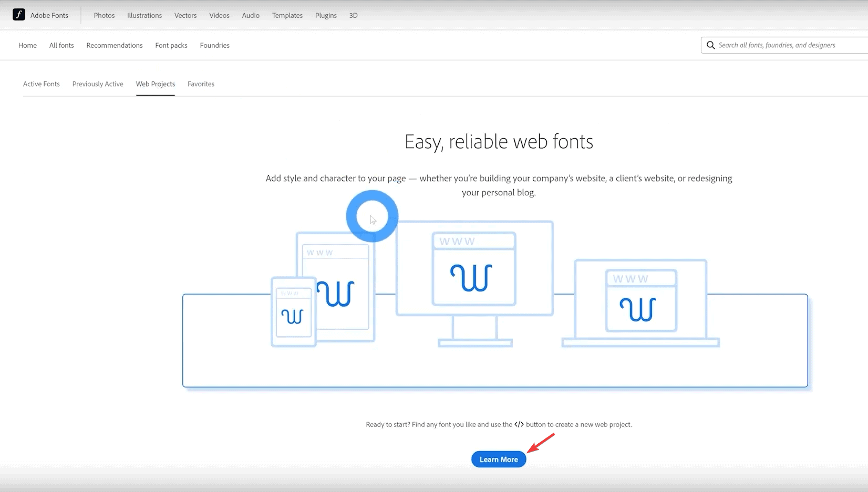This screenshot has width=868, height=492.
Task: Navigate to Home
Action: tap(27, 45)
